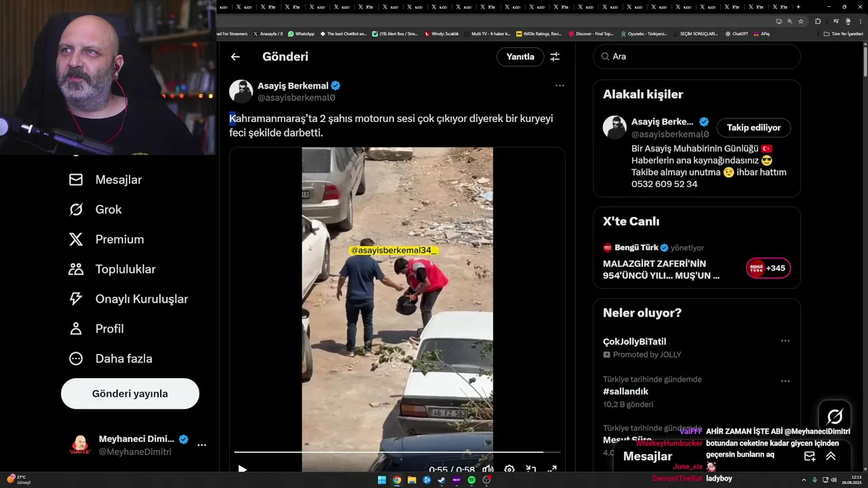Toggle picture-in-picture for the video
868x488 pixels.
tap(531, 469)
